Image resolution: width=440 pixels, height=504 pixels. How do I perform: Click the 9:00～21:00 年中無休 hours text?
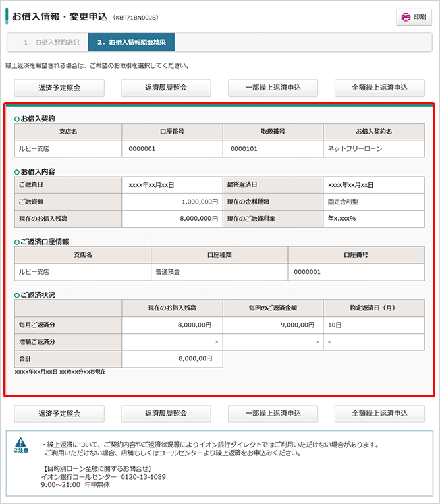[x=75, y=484]
